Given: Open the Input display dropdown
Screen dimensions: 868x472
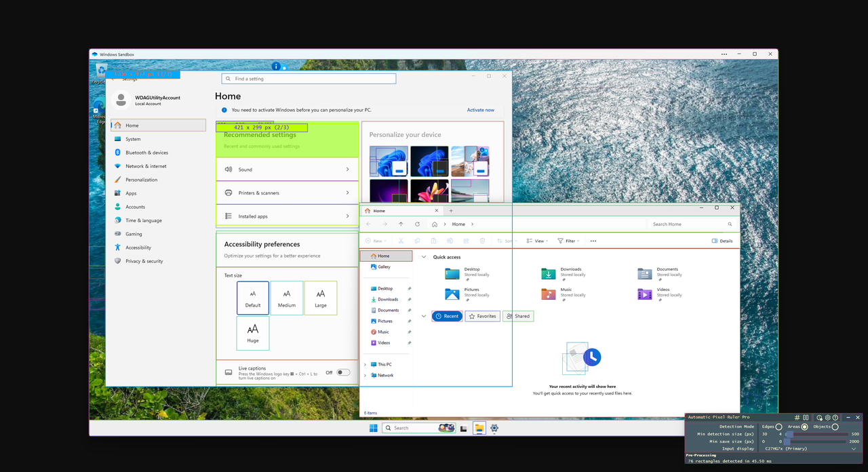Looking at the screenshot, I should click(809, 448).
